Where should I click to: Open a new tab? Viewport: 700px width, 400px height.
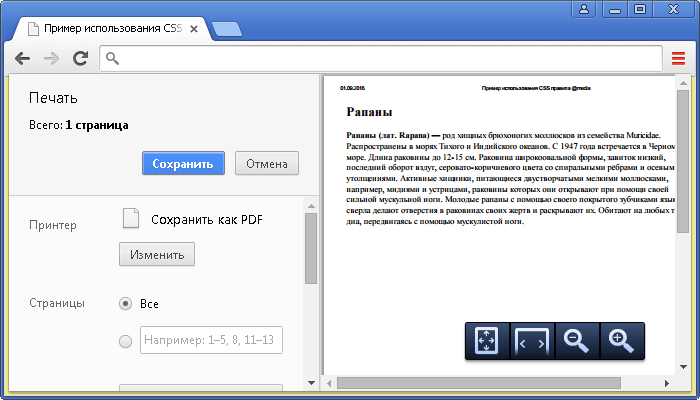[227, 29]
